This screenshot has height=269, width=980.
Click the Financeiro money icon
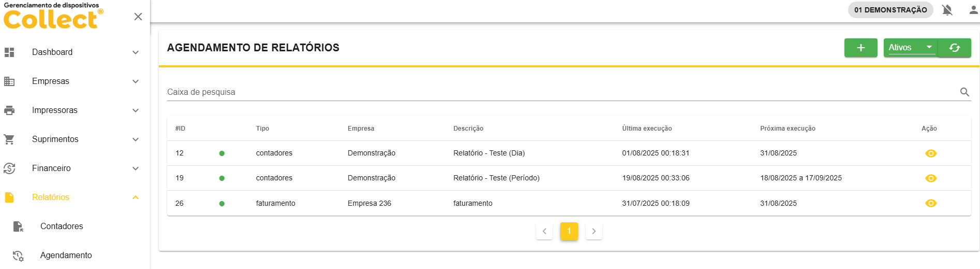coord(9,168)
